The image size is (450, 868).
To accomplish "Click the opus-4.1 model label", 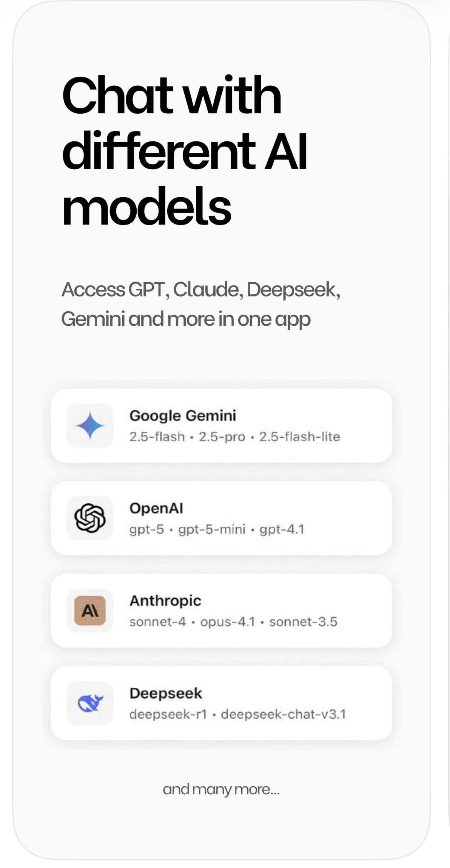I will click(228, 622).
